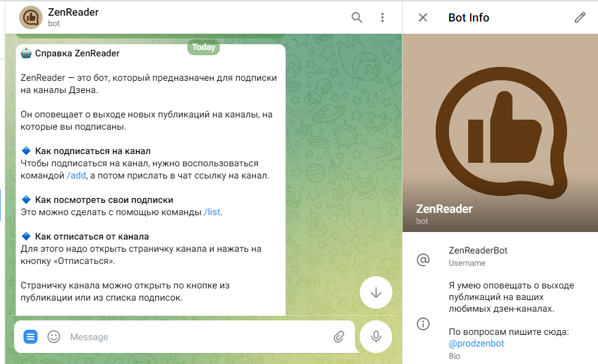The width and height of the screenshot is (598, 364).
Task: Click the info icon next to Bio
Action: click(423, 324)
